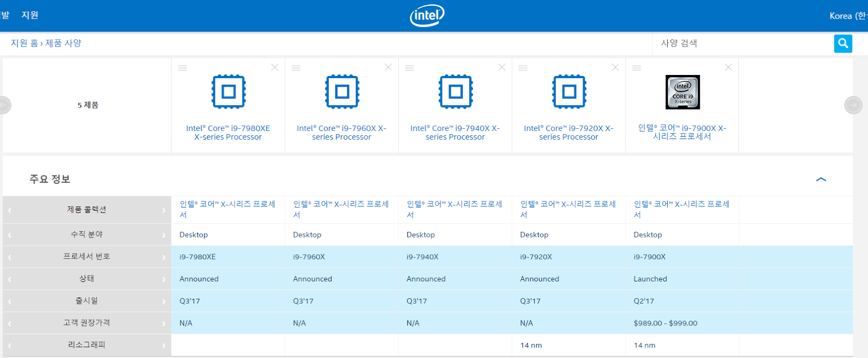Screen dimensions: 868x358
Task: Open Intel Core i9-7920X X-series Processor link
Action: [x=569, y=133]
